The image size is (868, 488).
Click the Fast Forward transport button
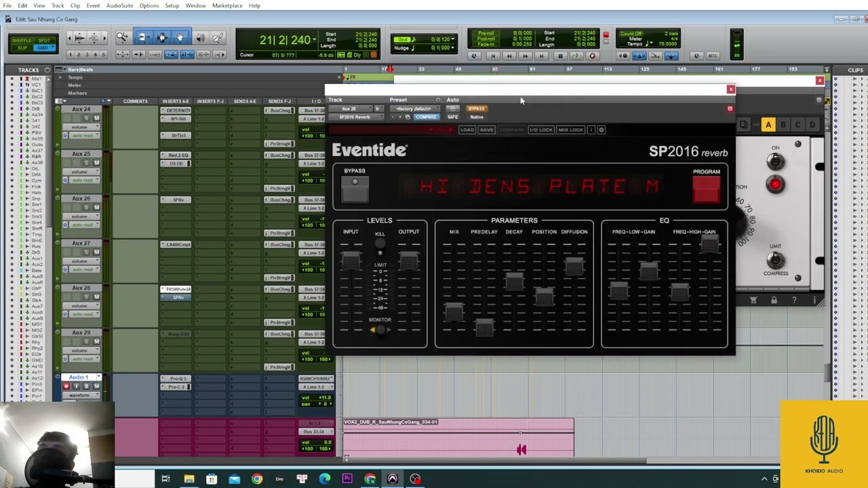(525, 56)
